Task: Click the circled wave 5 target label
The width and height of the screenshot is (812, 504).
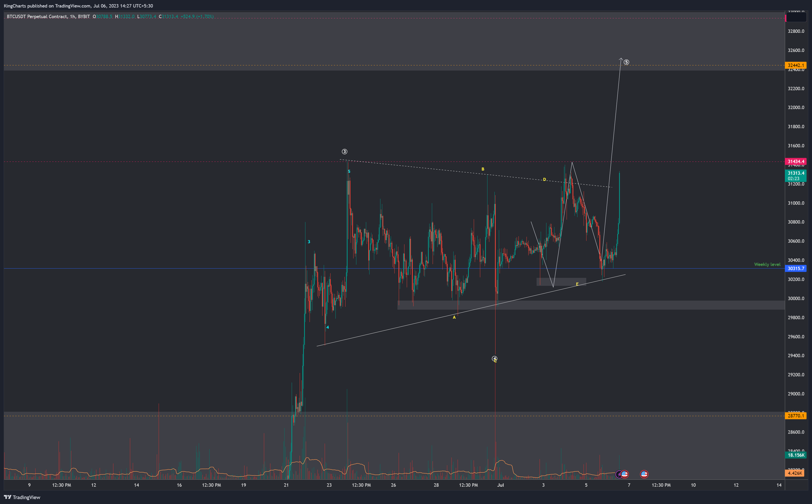Action: (626, 62)
